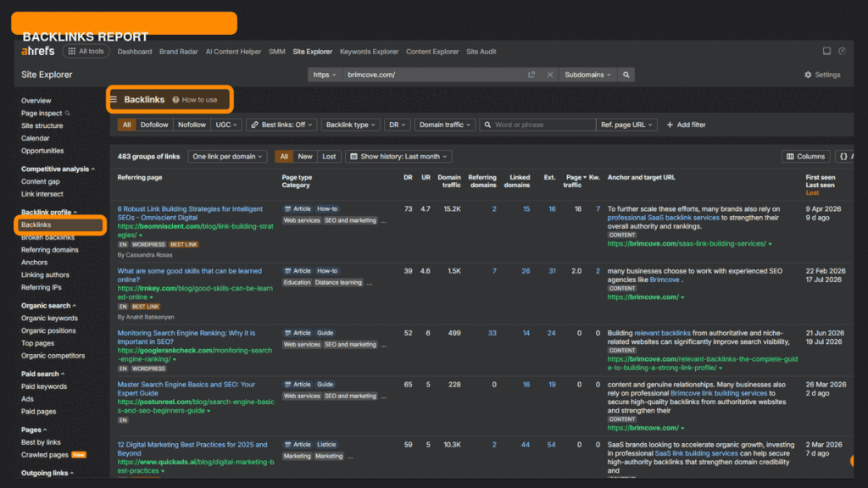The height and width of the screenshot is (488, 868).
Task: Open Crawled pages in the sidebar
Action: pyautogui.click(x=44, y=455)
